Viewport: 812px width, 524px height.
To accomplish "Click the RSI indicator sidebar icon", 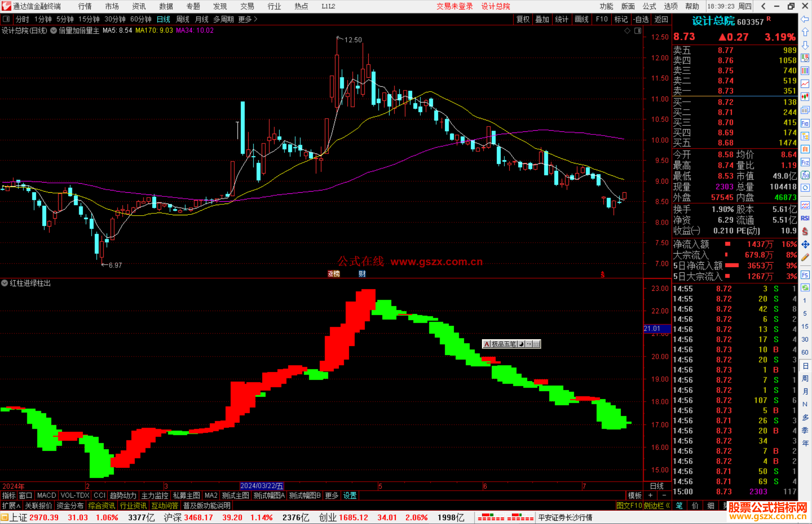I will coord(805,218).
